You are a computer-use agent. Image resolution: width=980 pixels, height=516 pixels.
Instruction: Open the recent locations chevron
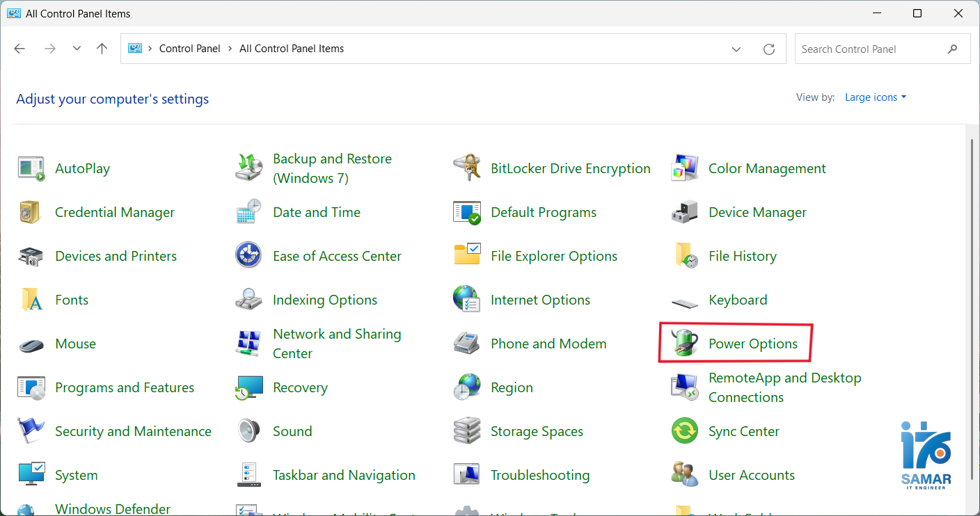(x=77, y=49)
